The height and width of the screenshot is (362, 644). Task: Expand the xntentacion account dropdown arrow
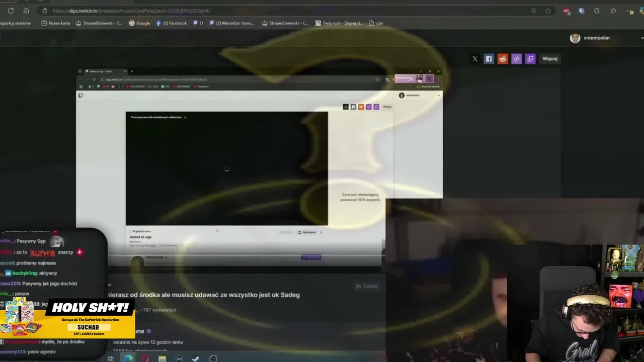tap(642, 38)
